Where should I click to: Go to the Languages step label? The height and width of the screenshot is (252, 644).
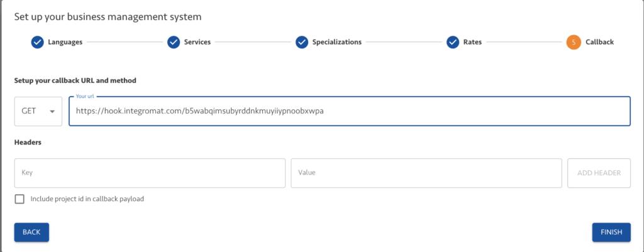coord(65,42)
